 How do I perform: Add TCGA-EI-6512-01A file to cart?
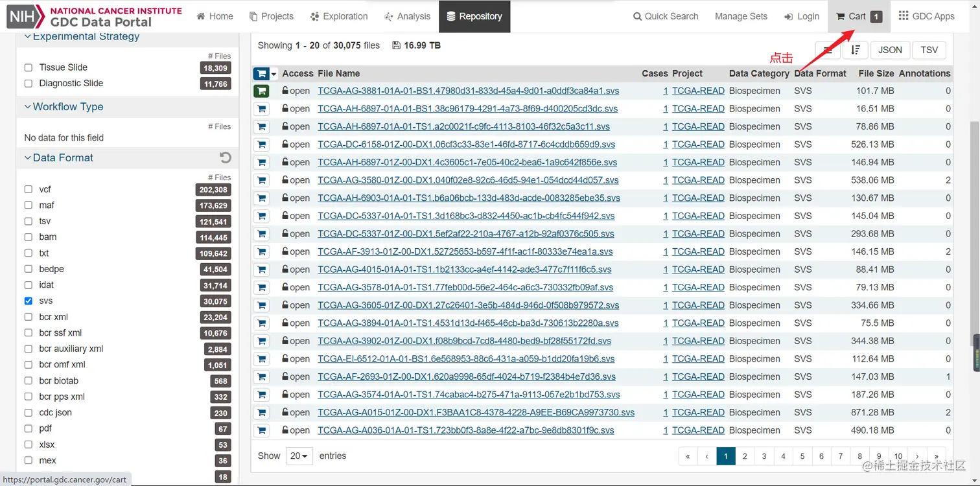pyautogui.click(x=261, y=358)
